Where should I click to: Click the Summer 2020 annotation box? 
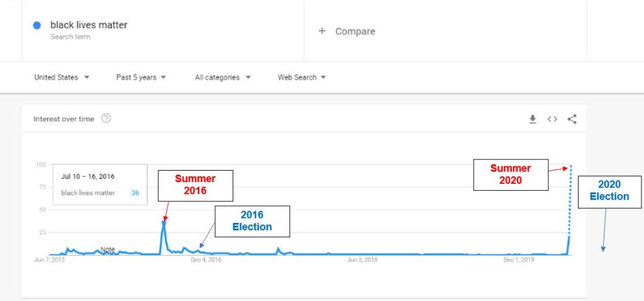click(x=510, y=174)
